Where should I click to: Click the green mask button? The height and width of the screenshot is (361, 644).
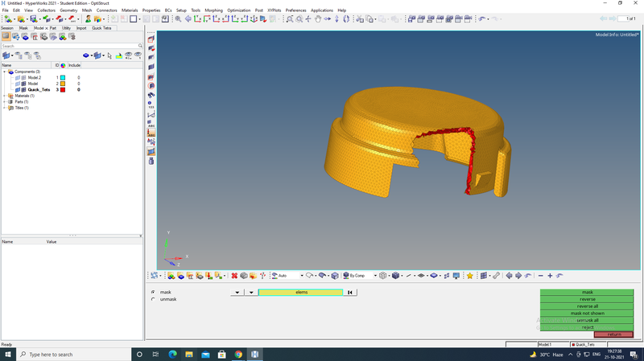(587, 292)
